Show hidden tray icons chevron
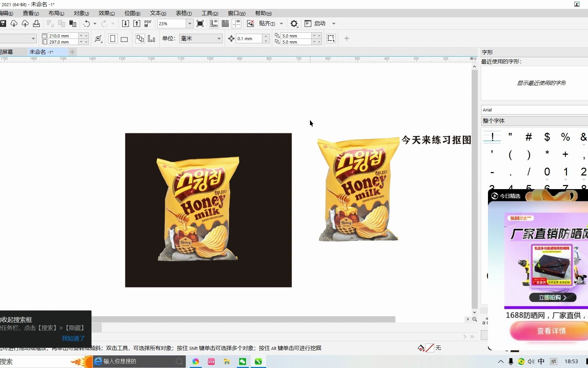 click(501, 362)
